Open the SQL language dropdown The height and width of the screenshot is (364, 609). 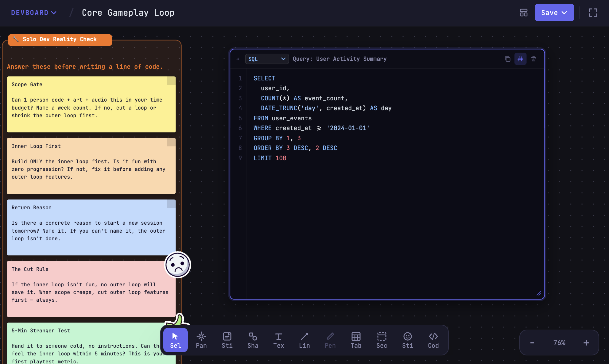pyautogui.click(x=267, y=59)
